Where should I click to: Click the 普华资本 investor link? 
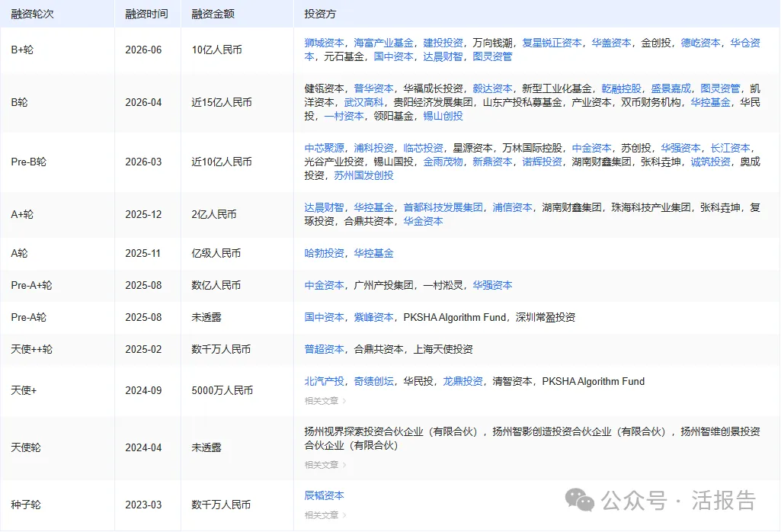(373, 88)
